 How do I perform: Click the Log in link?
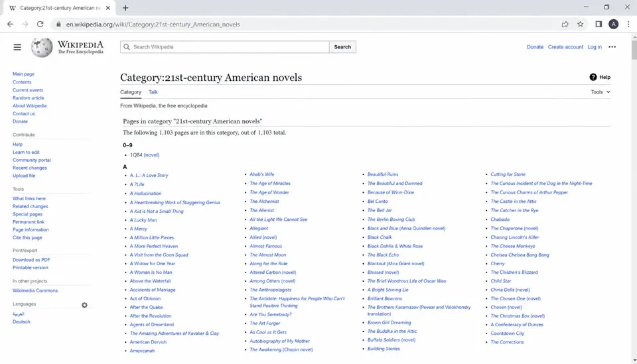tap(595, 47)
